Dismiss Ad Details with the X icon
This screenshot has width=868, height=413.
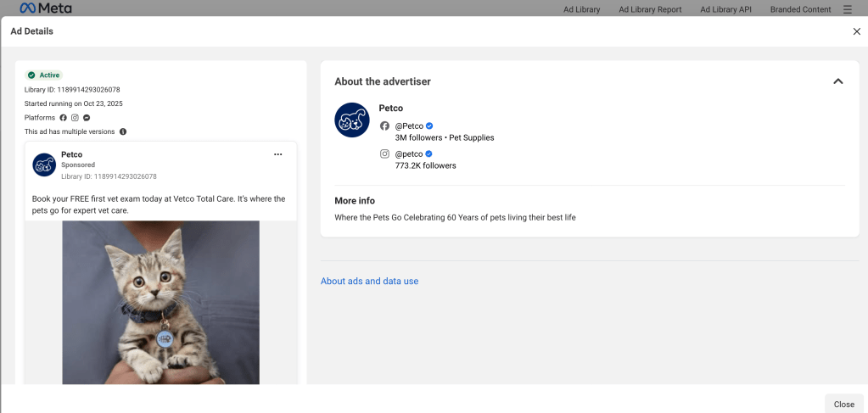pyautogui.click(x=856, y=31)
